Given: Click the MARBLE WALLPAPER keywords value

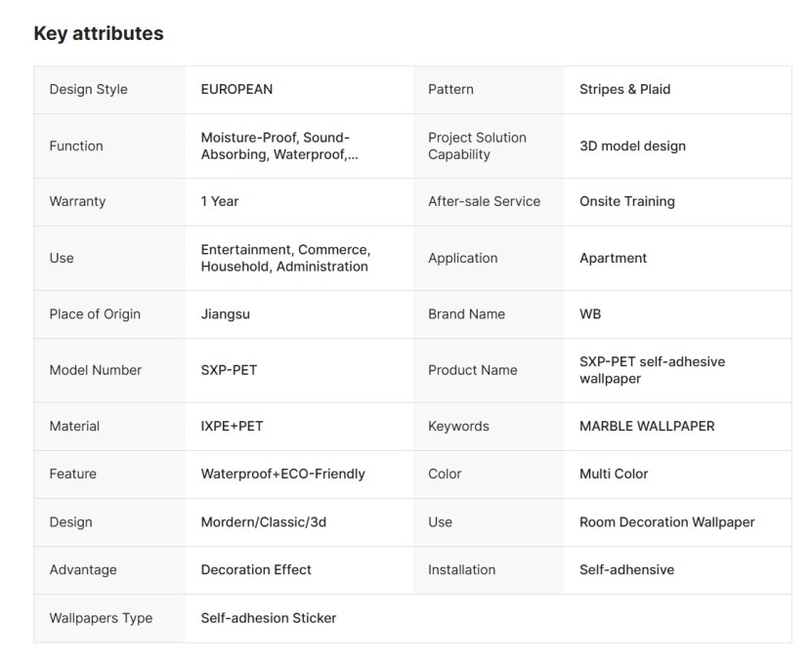Looking at the screenshot, I should (x=647, y=426).
